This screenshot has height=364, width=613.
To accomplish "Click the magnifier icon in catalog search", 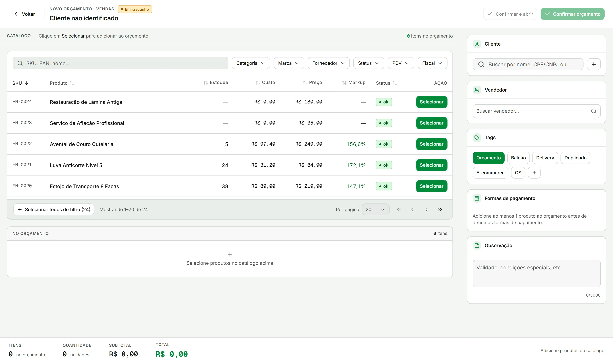I will tap(20, 63).
